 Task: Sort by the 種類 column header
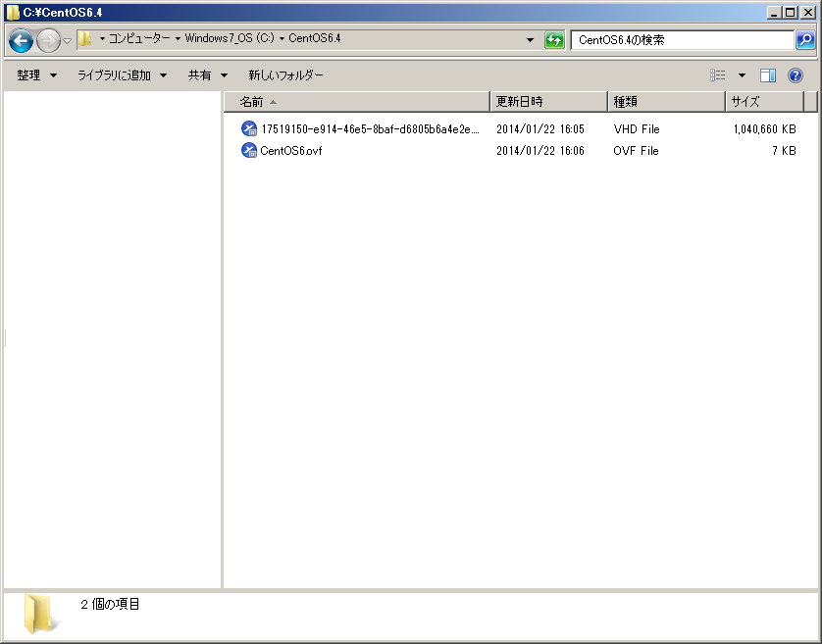pos(666,102)
